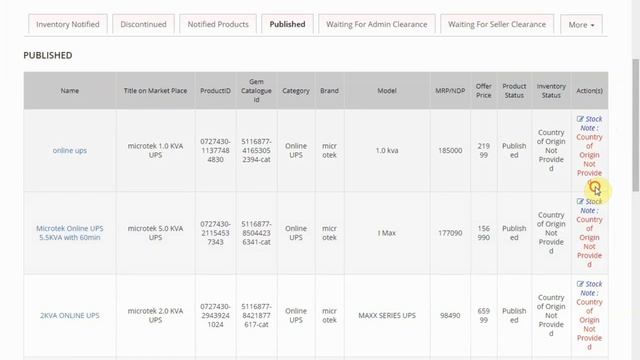Click product ID 0727430-29439241024
The image size is (640, 360).
[x=216, y=316]
